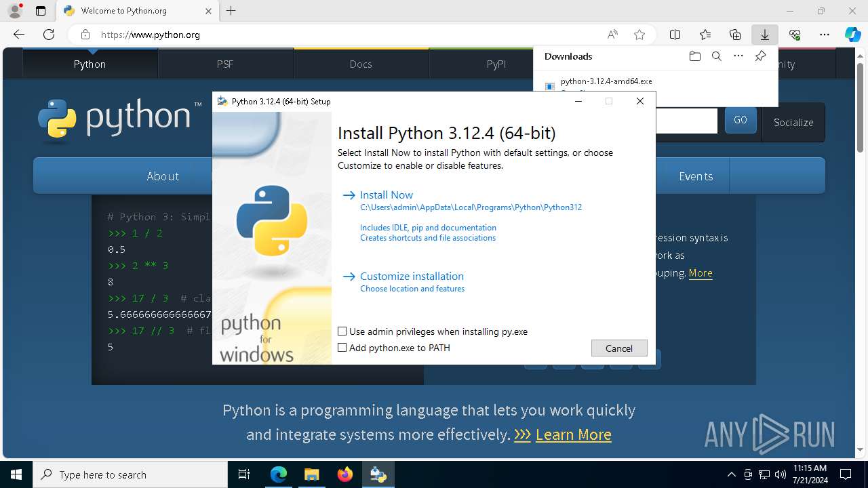
Task: Select the Python top navigation tab
Action: pyautogui.click(x=90, y=64)
